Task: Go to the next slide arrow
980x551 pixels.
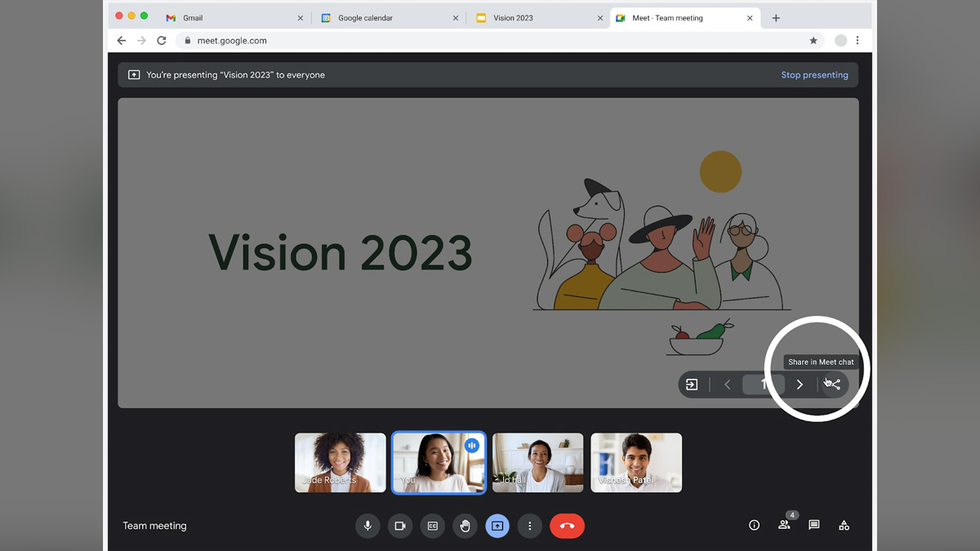Action: click(x=800, y=384)
